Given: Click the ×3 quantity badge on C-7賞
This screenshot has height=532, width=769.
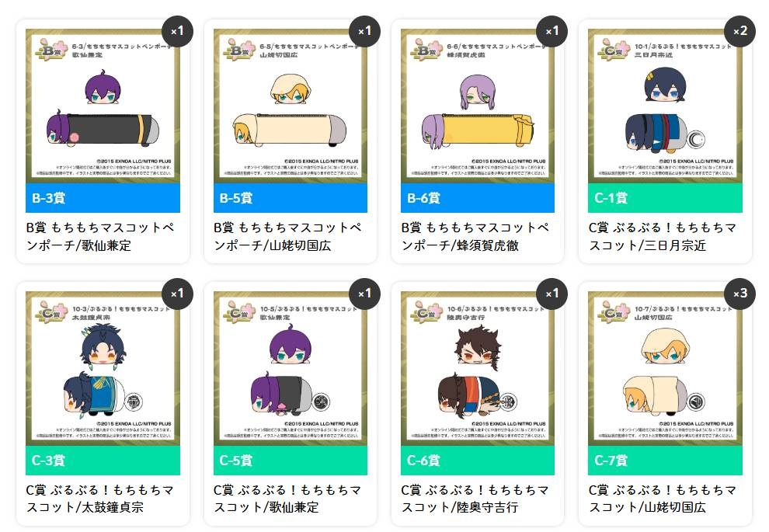Looking at the screenshot, I should [739, 294].
